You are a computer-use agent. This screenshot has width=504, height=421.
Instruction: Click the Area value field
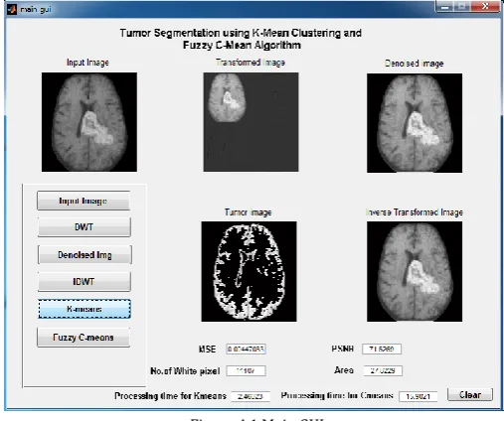(x=383, y=370)
